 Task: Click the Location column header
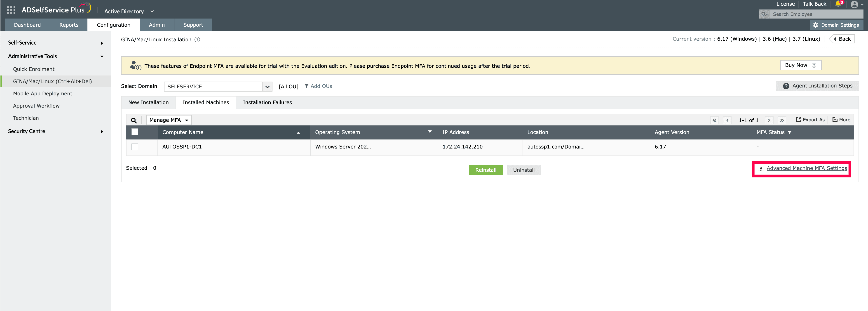[x=586, y=132]
